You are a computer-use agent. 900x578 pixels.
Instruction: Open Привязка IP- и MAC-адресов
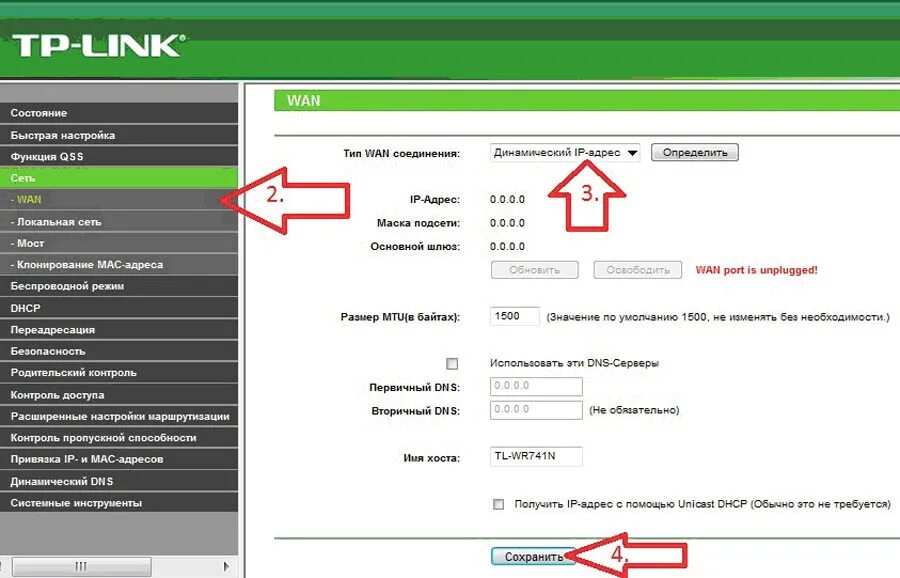(119, 459)
